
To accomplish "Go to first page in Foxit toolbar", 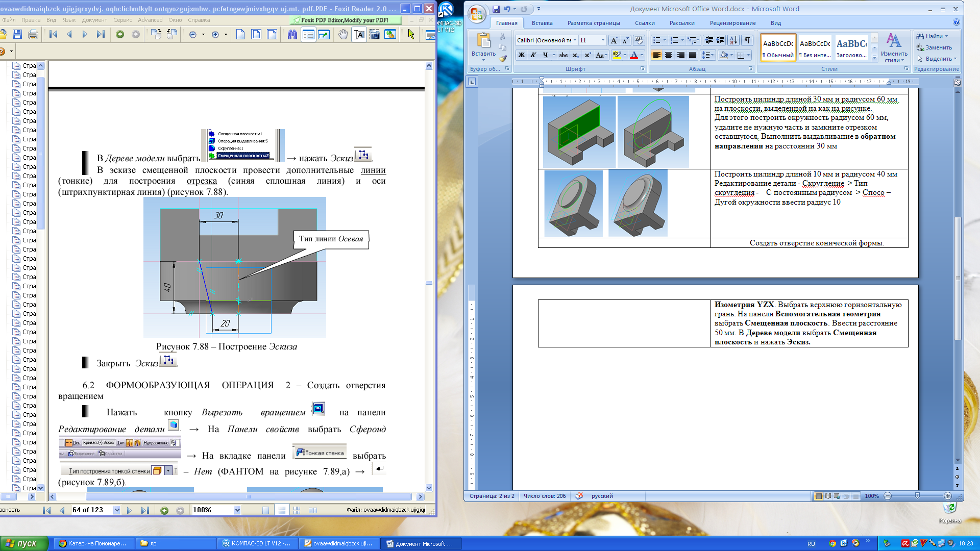I will [x=54, y=34].
